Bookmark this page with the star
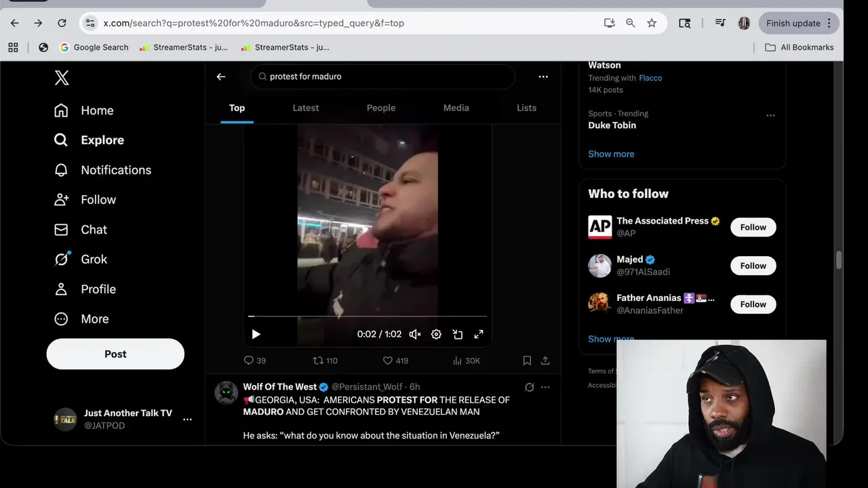 (x=652, y=23)
